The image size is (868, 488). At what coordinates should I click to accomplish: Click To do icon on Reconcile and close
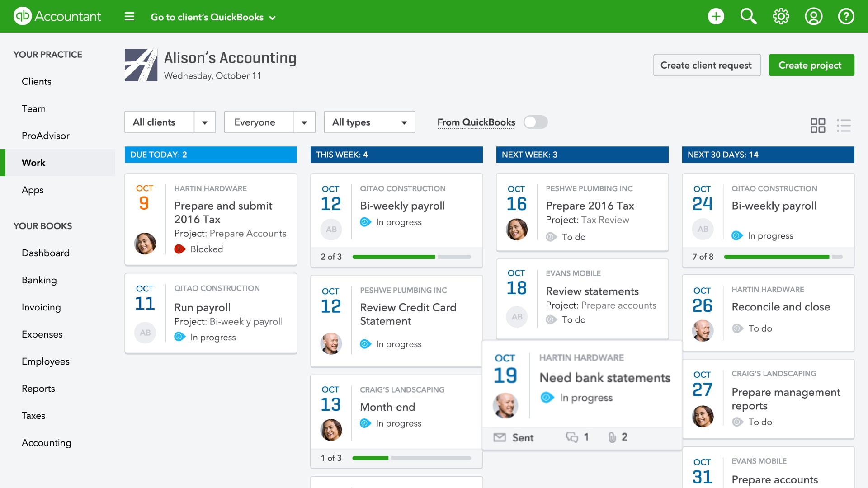click(x=737, y=328)
